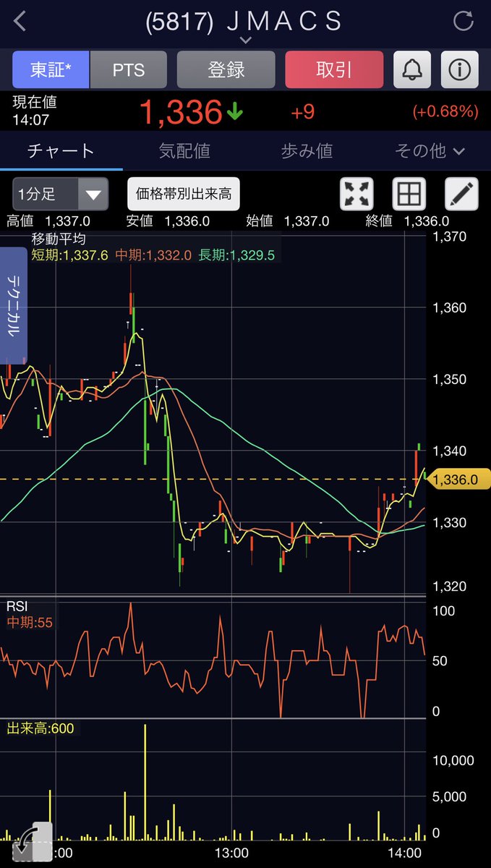491x868 pixels.
Task: Expand the その他 tab menu
Action: tap(430, 150)
